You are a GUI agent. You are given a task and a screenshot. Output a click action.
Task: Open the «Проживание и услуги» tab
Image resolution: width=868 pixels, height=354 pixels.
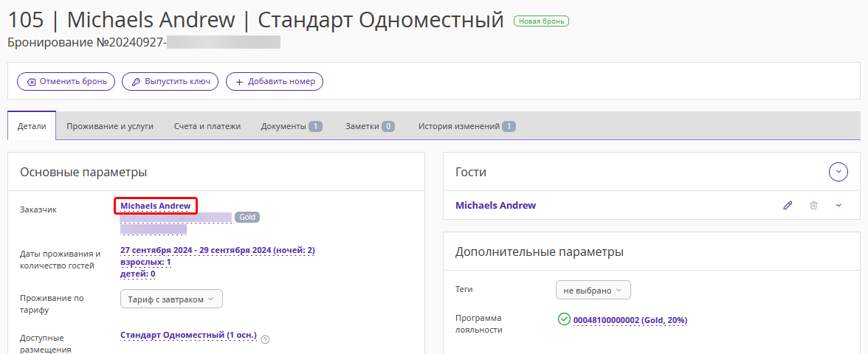coord(109,126)
